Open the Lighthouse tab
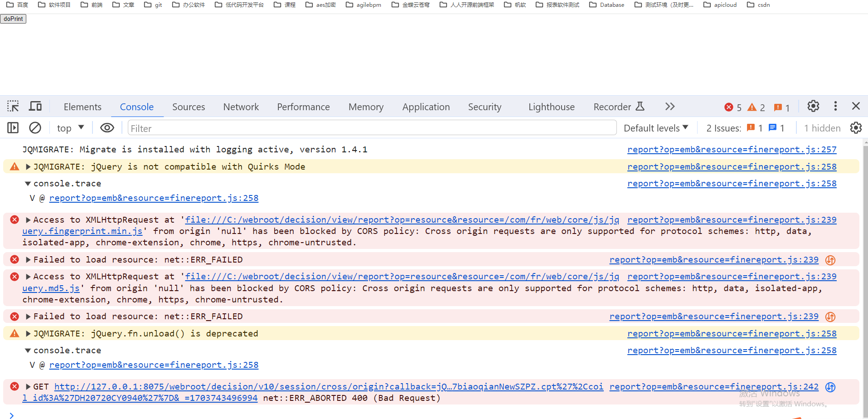 pyautogui.click(x=552, y=107)
